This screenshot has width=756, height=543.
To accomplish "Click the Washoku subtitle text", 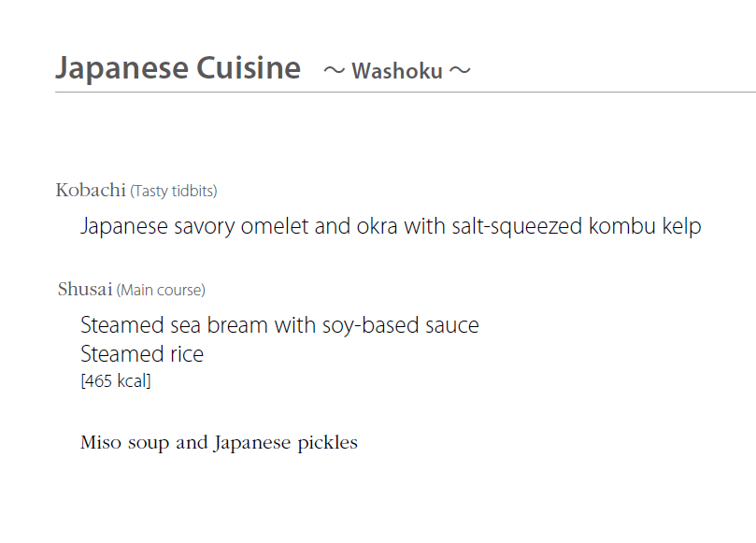I will (x=397, y=71).
